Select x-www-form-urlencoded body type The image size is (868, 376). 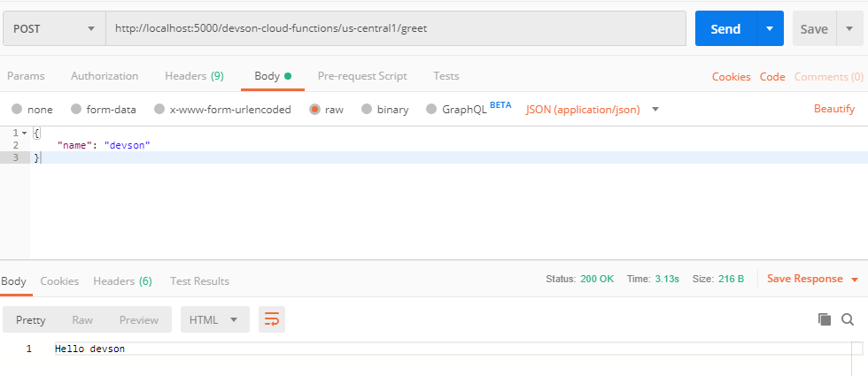[159, 110]
